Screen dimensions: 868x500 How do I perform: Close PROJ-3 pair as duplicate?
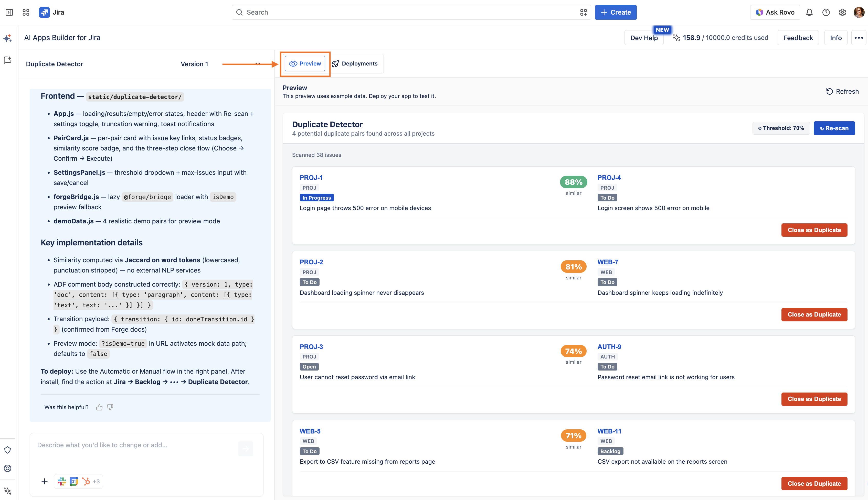814,399
